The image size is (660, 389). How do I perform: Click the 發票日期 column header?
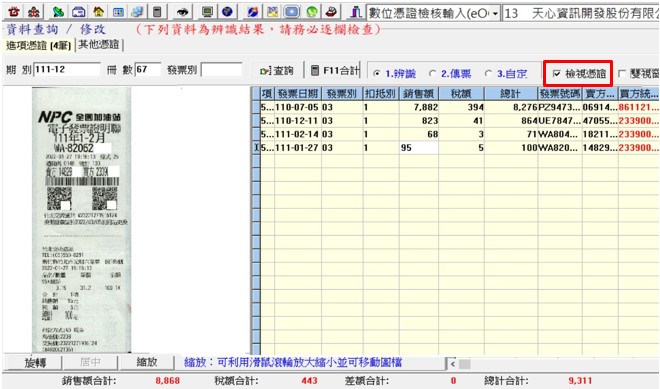(x=298, y=93)
